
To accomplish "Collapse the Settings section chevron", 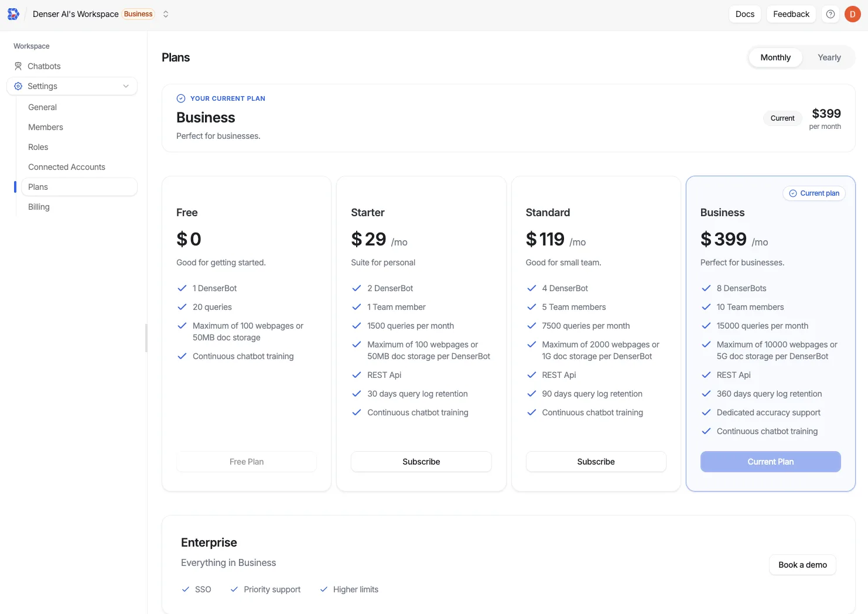I will tap(126, 86).
